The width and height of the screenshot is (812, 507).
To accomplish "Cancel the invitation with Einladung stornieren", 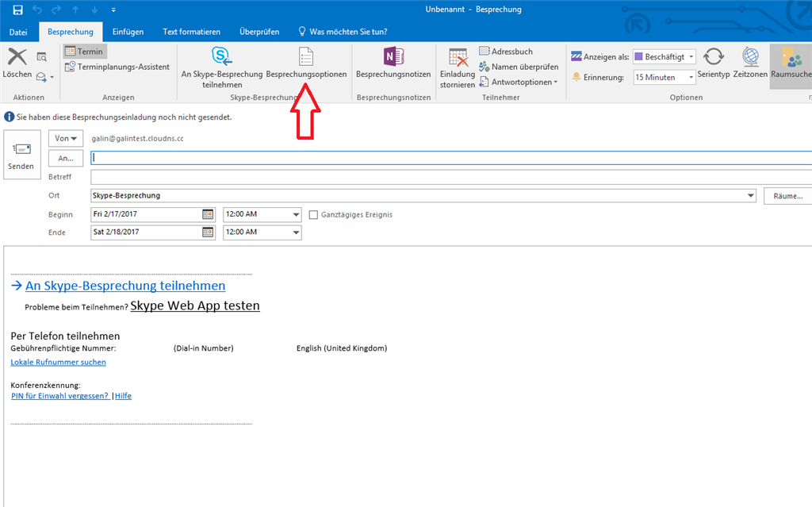I will pyautogui.click(x=458, y=68).
